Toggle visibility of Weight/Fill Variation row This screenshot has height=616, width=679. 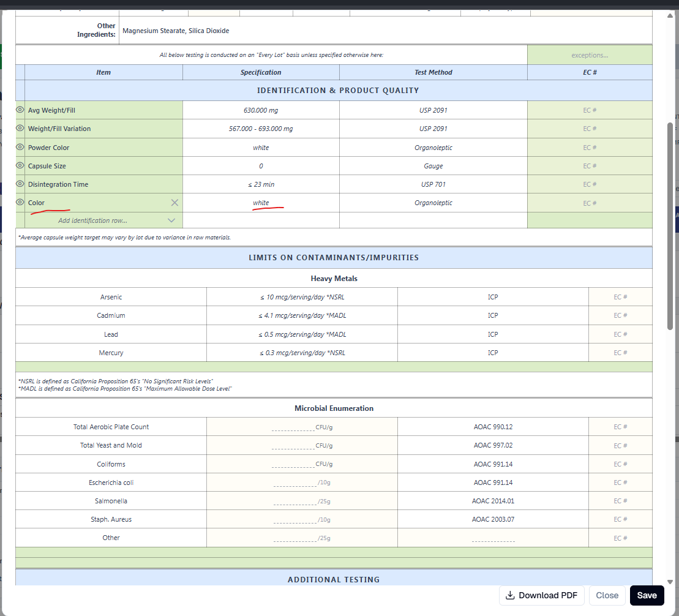(20, 128)
